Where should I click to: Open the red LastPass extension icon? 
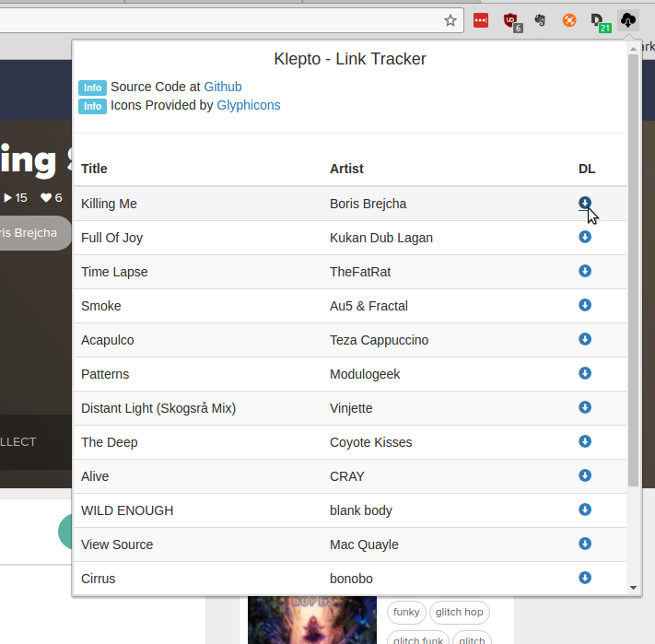pyautogui.click(x=481, y=20)
